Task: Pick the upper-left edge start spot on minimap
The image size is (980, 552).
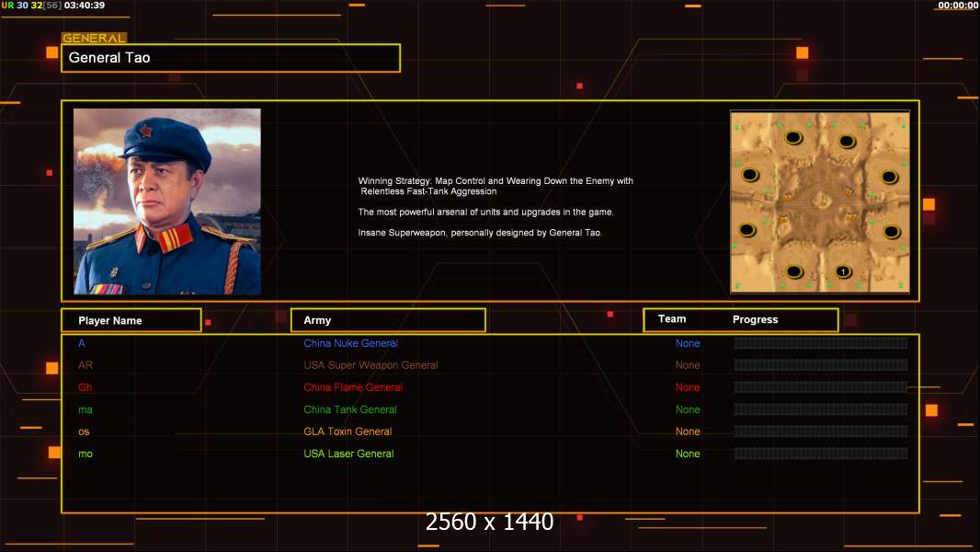Action: pyautogui.click(x=750, y=175)
